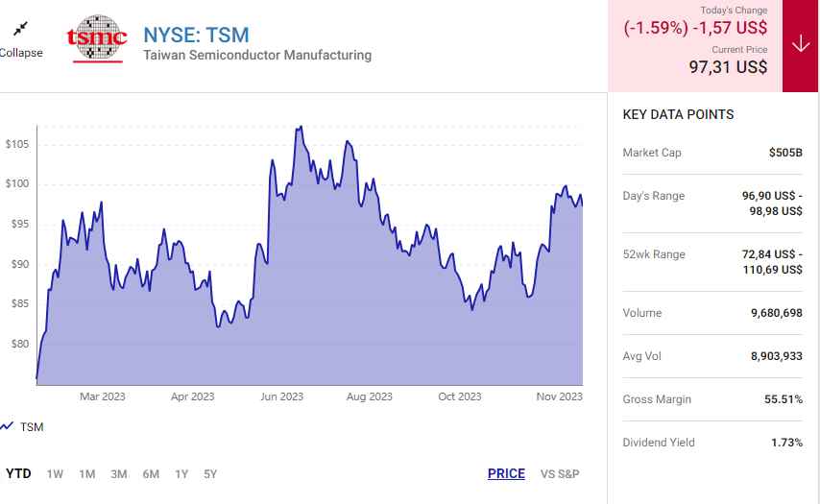Image resolution: width=820 pixels, height=504 pixels.
Task: Open the NYSE: TSM ticker link
Action: (196, 36)
